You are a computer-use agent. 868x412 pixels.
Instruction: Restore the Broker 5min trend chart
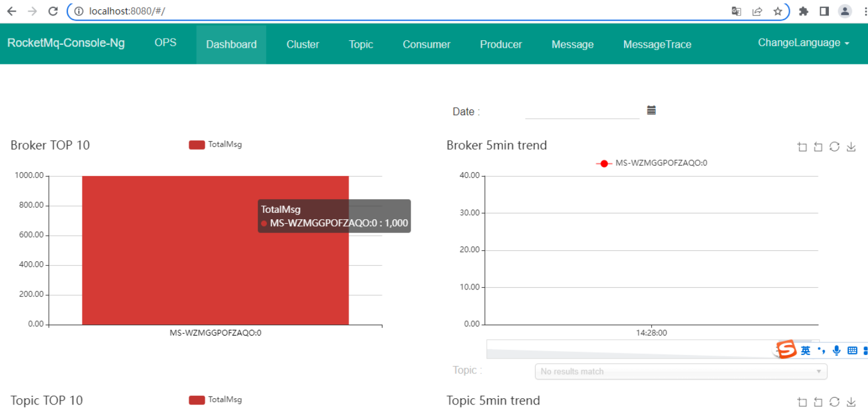834,147
